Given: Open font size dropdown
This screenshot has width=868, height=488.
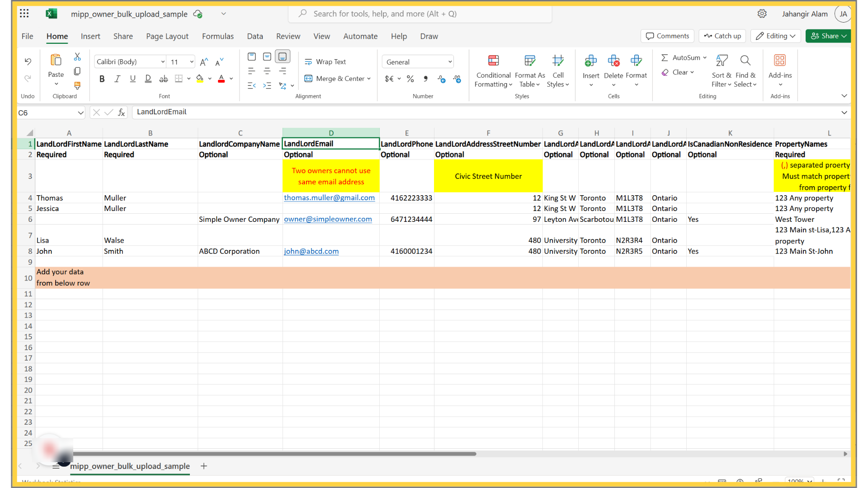Looking at the screenshot, I should tap(192, 62).
